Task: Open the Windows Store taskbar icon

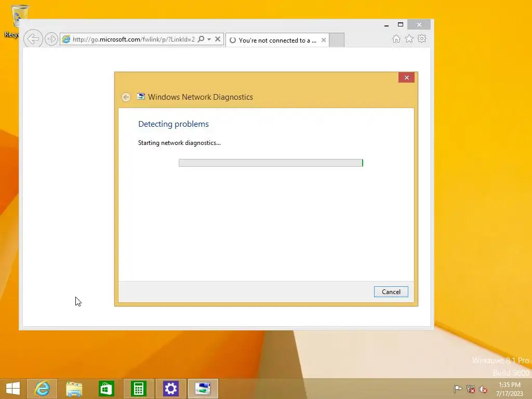Action: [x=106, y=389]
